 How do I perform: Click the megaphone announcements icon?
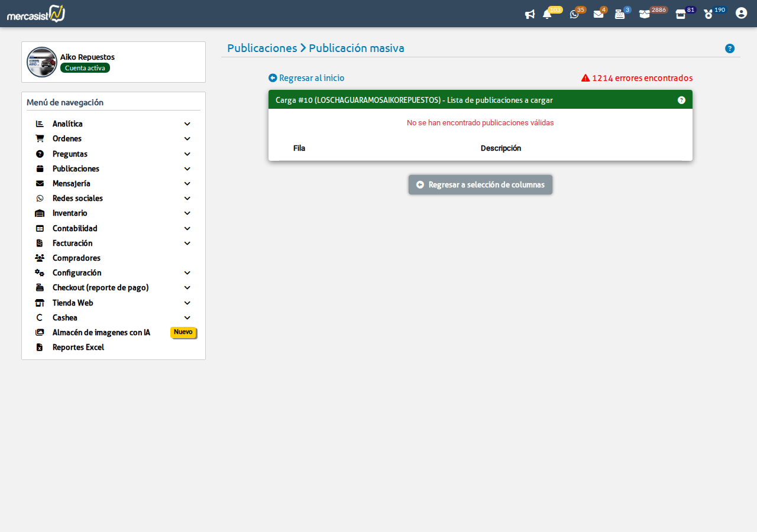pyautogui.click(x=530, y=14)
